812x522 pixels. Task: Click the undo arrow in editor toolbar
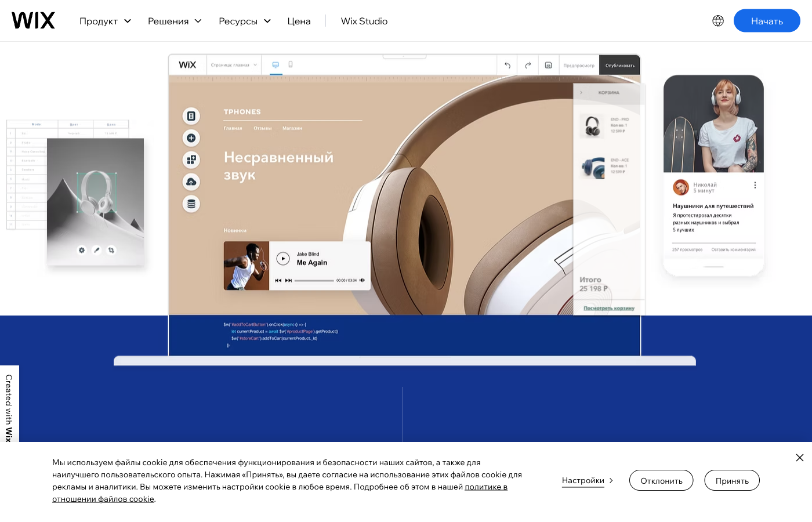coord(507,66)
